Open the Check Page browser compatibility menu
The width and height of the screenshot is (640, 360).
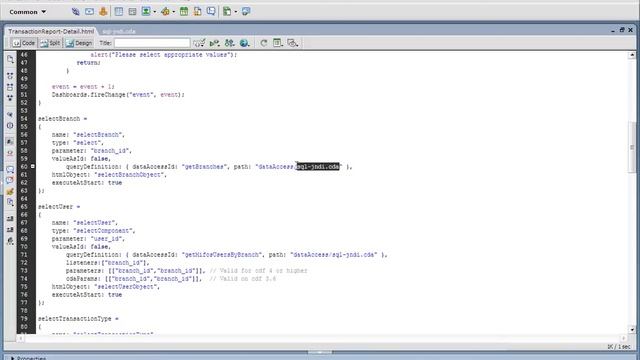tap(199, 43)
